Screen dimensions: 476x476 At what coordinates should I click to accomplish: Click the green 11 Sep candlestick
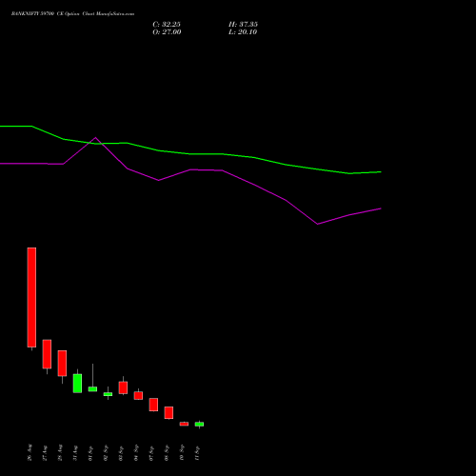[x=199, y=425]
